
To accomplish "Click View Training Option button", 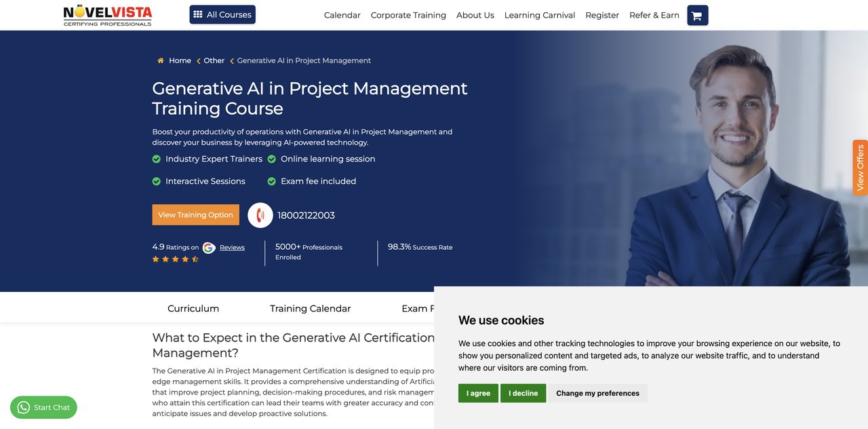I will click(x=195, y=214).
